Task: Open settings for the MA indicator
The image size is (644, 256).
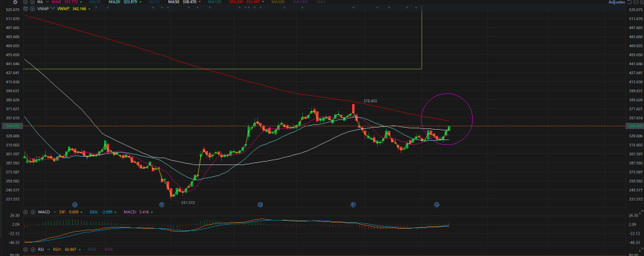Action: (26, 2)
